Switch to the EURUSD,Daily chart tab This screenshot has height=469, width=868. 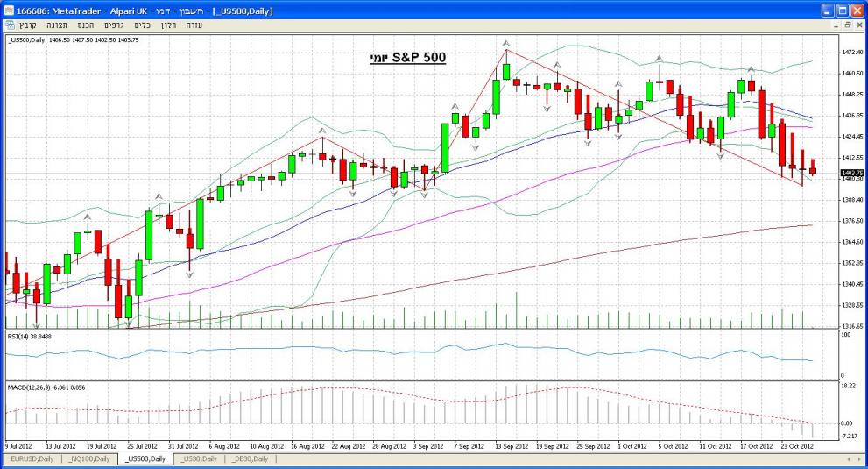coord(31,458)
